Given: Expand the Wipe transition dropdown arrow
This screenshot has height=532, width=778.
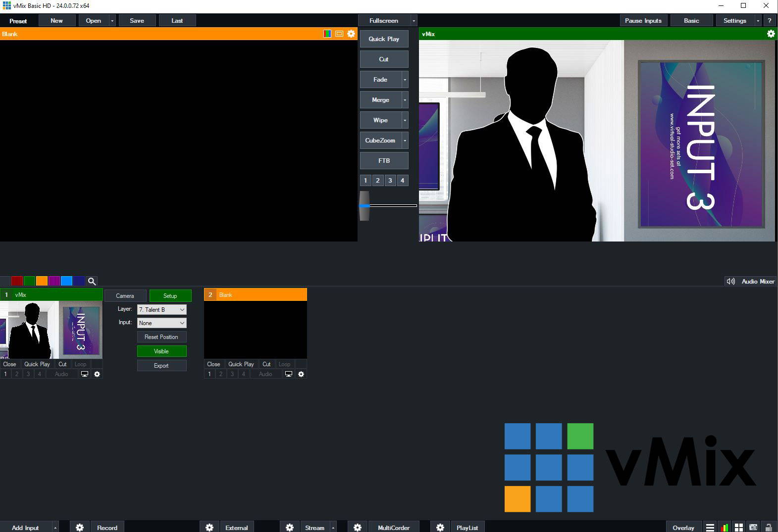Looking at the screenshot, I should click(405, 120).
